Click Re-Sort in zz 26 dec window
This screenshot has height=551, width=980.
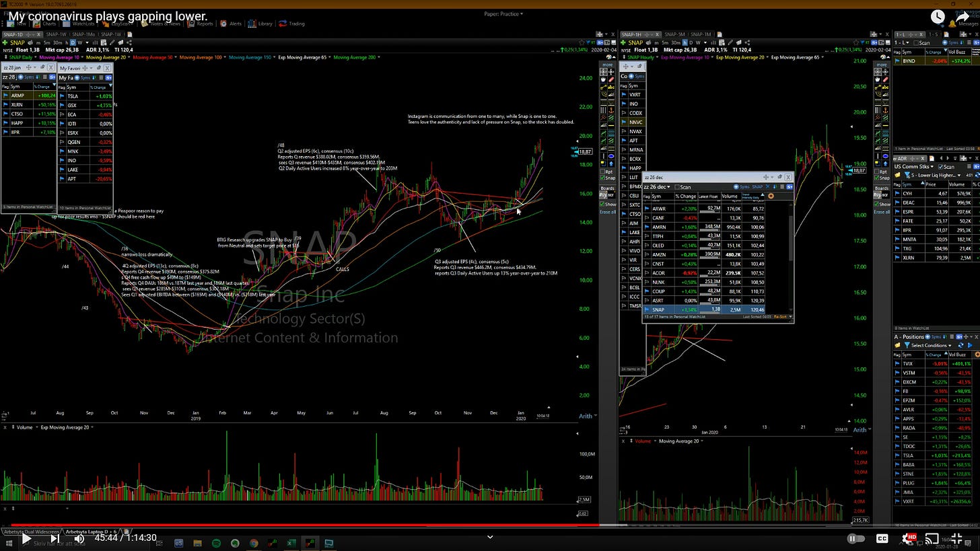click(780, 316)
